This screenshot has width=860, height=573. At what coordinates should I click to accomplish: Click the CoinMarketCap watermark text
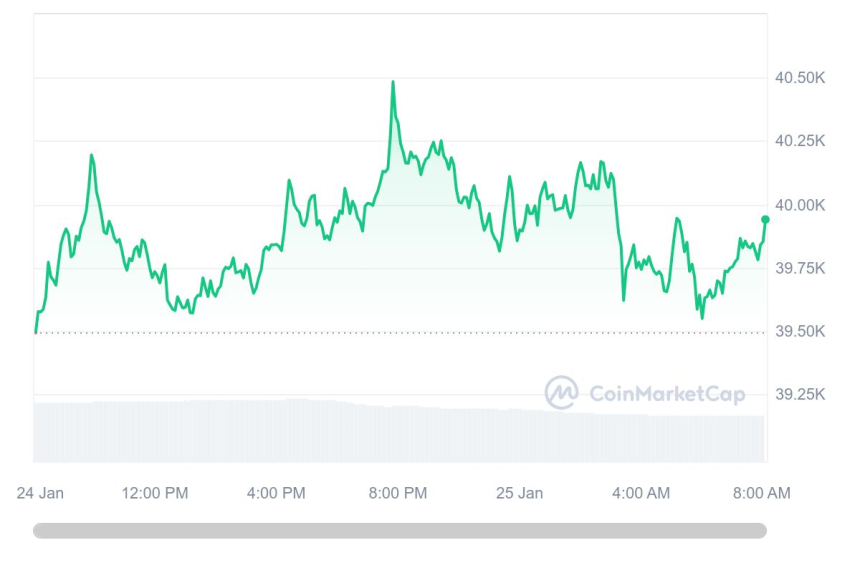[x=667, y=394]
